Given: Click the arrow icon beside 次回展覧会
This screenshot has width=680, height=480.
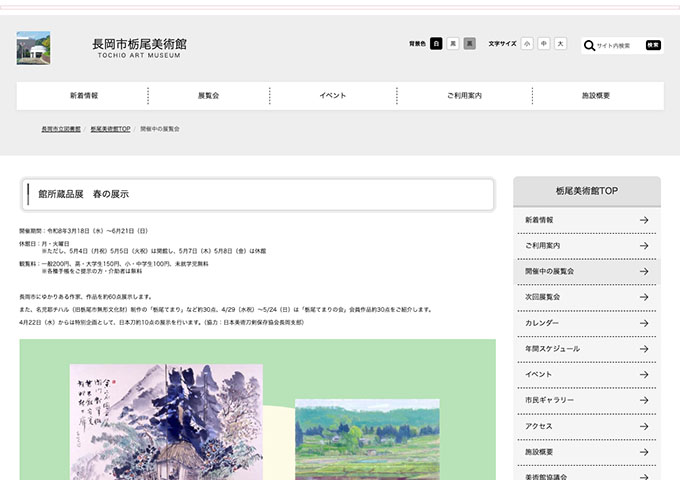Looking at the screenshot, I should pos(644,297).
